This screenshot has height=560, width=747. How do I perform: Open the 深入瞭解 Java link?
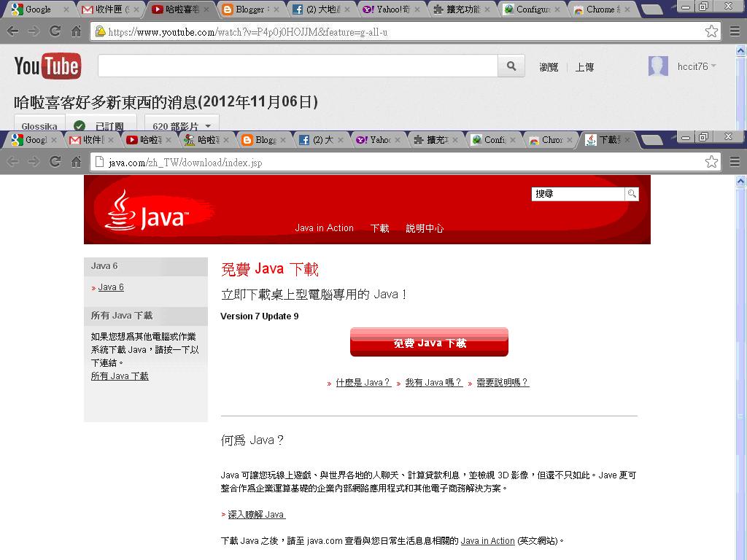coord(256,515)
